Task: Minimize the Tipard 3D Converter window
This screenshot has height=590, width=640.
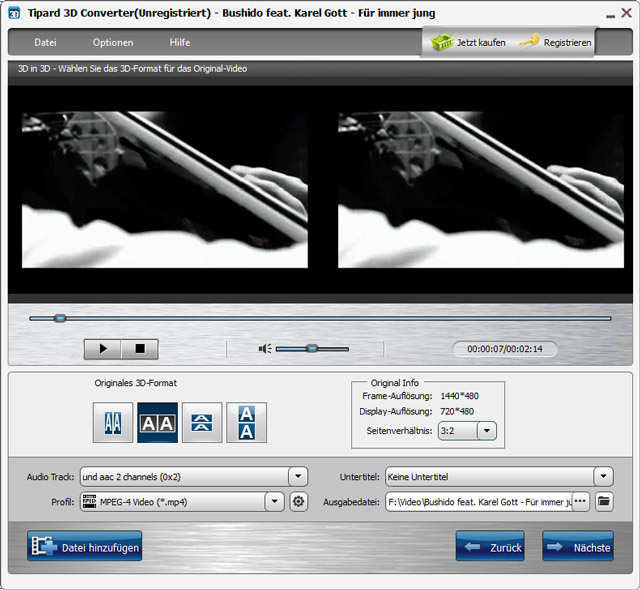Action: tap(610, 15)
